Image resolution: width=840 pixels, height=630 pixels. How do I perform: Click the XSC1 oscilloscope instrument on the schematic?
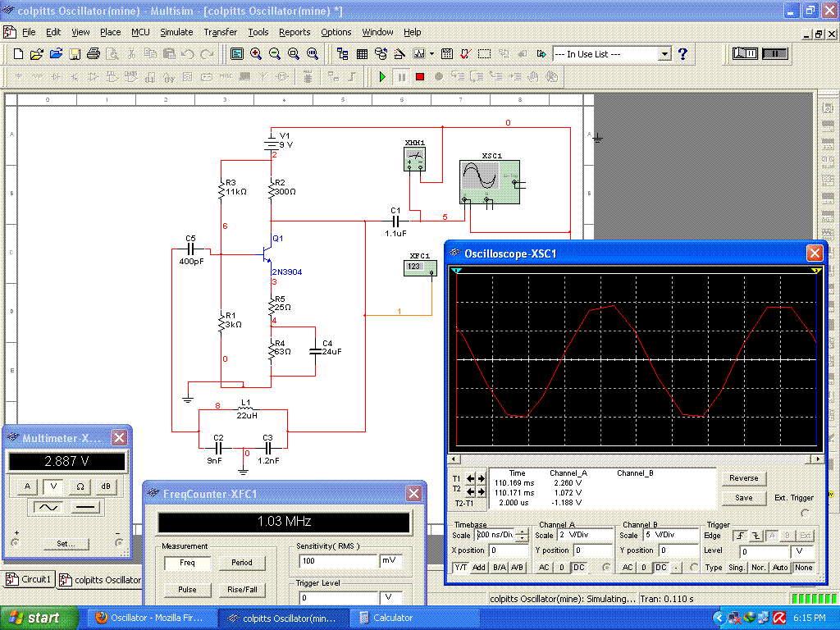pyautogui.click(x=490, y=182)
